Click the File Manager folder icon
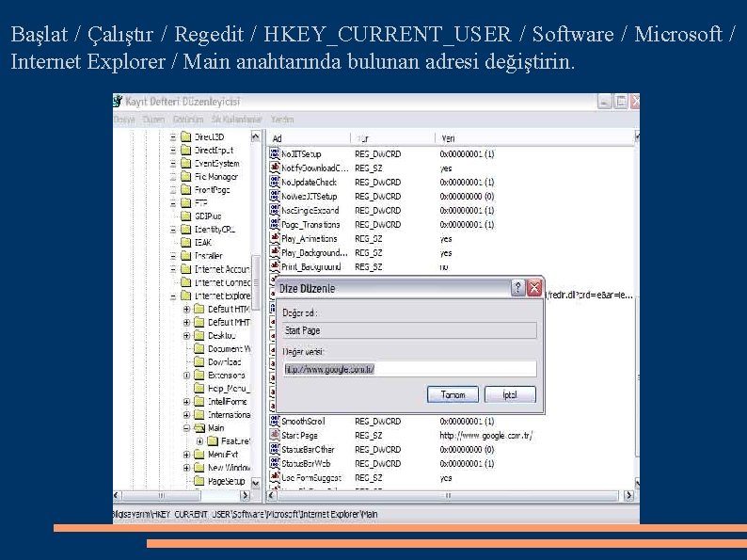747x560 pixels. pos(185,176)
